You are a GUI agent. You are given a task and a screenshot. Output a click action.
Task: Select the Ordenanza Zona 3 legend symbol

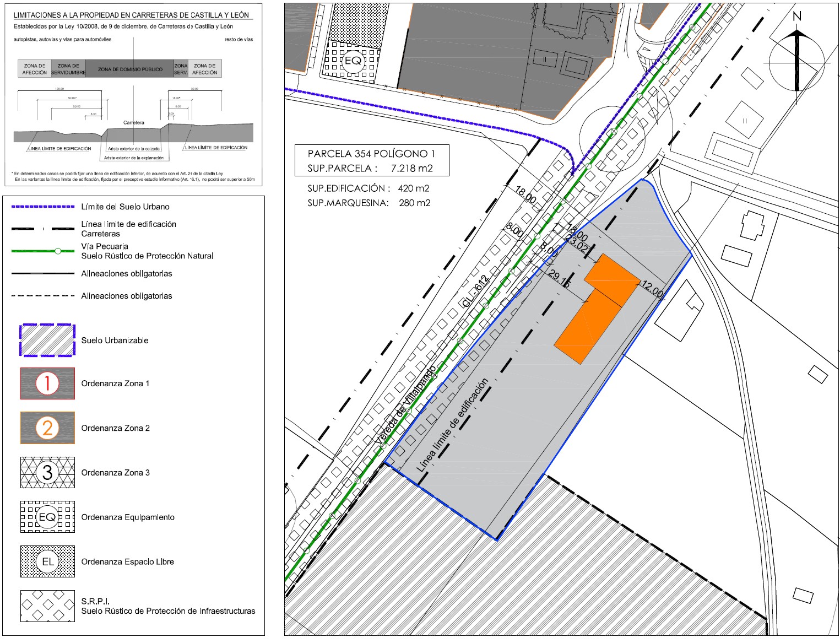click(47, 473)
